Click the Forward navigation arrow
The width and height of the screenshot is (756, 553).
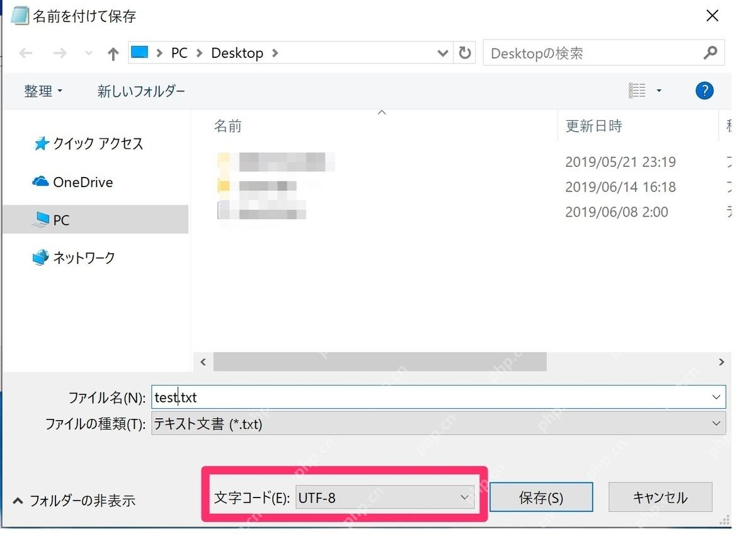click(60, 54)
